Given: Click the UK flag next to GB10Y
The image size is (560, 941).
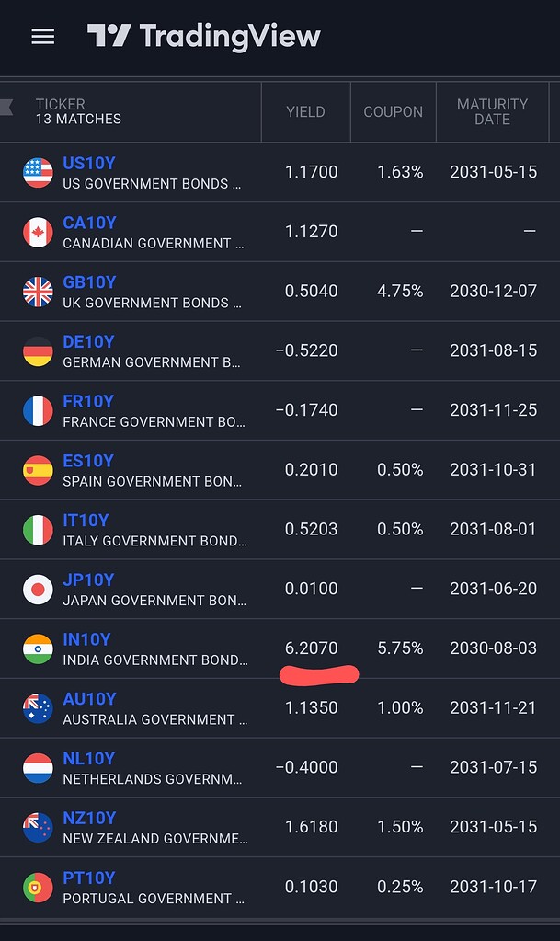Looking at the screenshot, I should 38,291.
